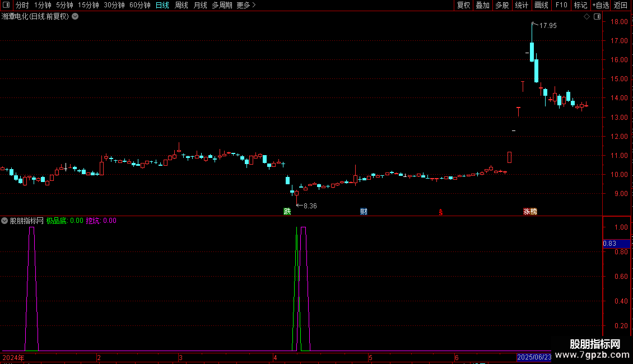Screen dimensions: 633x364
Task: Click the red $ dividend marker
Action: point(441,212)
